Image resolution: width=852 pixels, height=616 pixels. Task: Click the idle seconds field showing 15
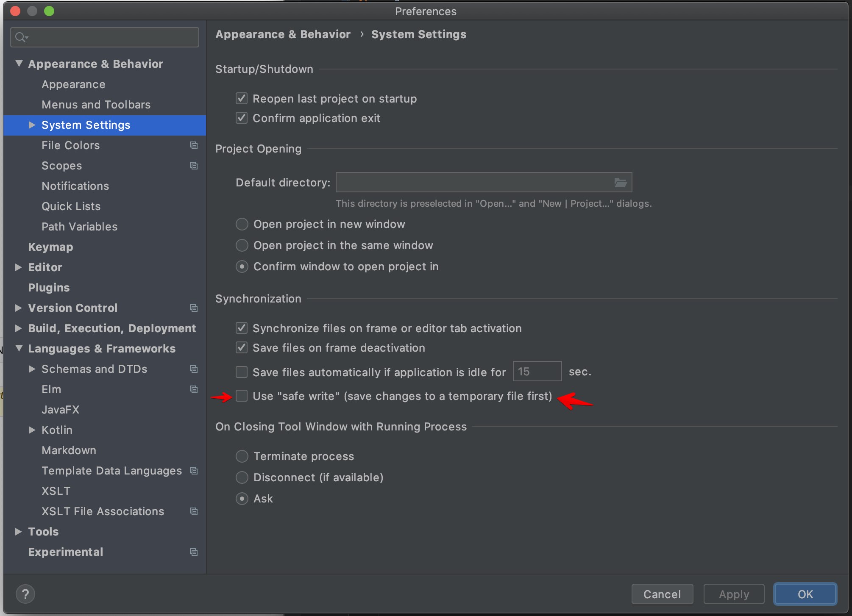[x=537, y=372]
